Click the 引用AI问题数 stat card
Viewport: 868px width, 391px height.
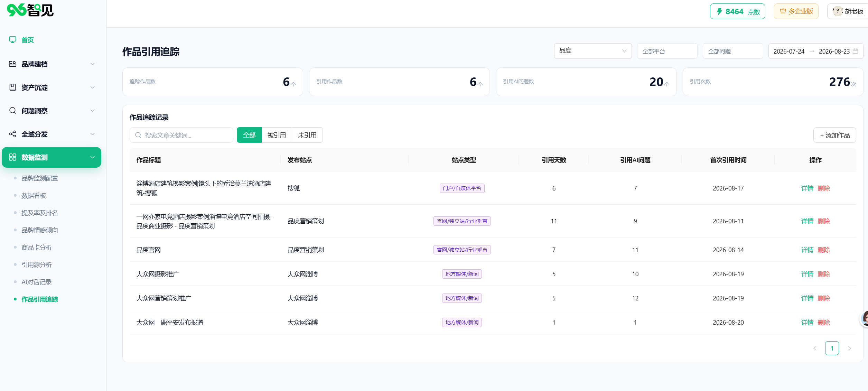point(586,82)
